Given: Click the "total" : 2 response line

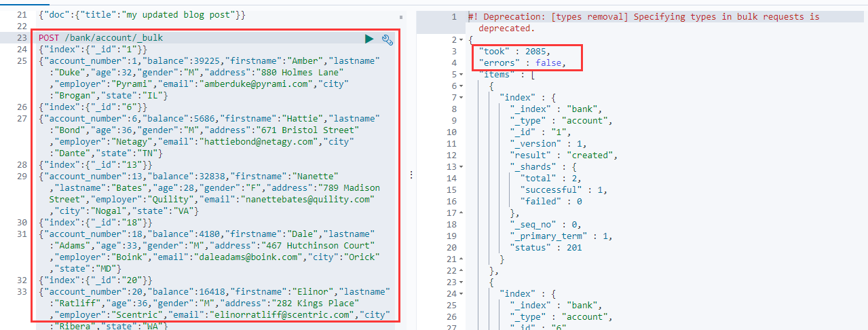Looking at the screenshot, I should click(550, 179).
